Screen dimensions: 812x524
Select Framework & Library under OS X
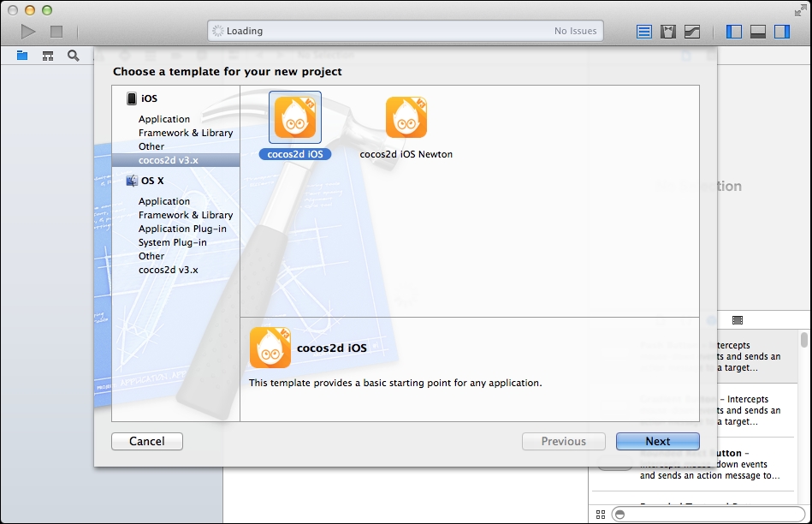(x=186, y=215)
